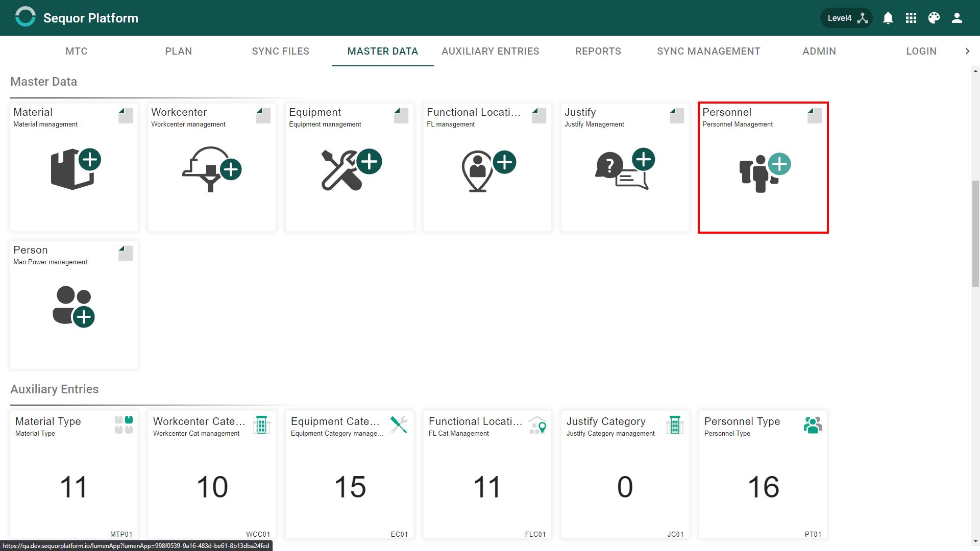Click the EC01 code label

(400, 534)
